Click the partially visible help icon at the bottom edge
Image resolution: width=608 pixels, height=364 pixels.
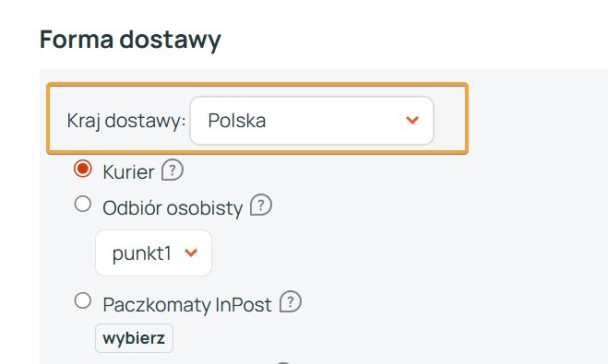(283, 362)
